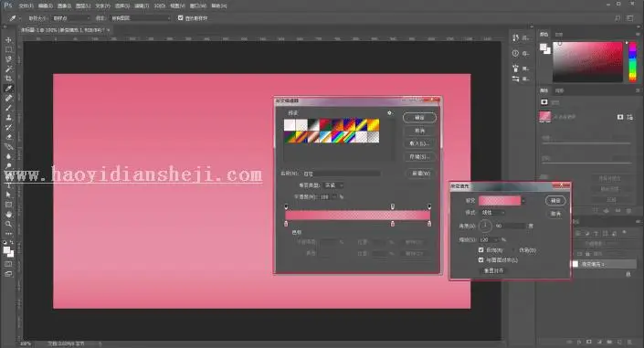Select the History Brush tool
Image resolution: width=644 pixels, height=348 pixels.
[8, 127]
